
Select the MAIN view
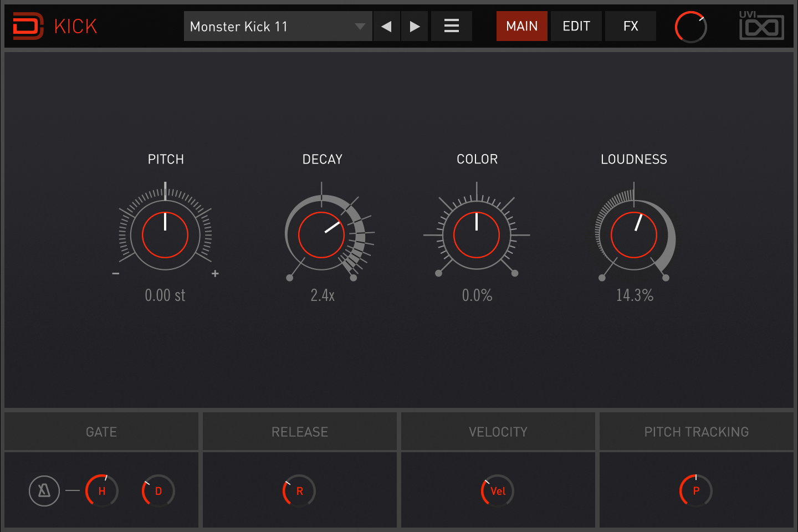tap(521, 25)
